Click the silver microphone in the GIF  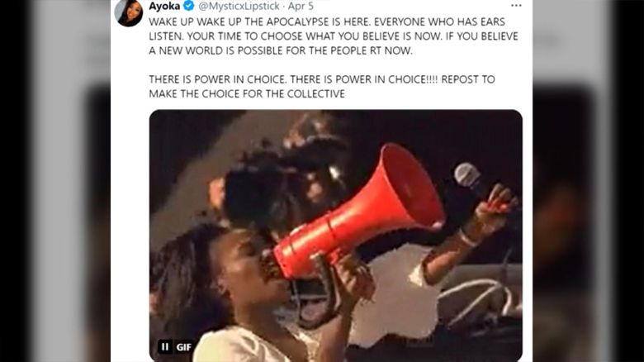point(467,175)
